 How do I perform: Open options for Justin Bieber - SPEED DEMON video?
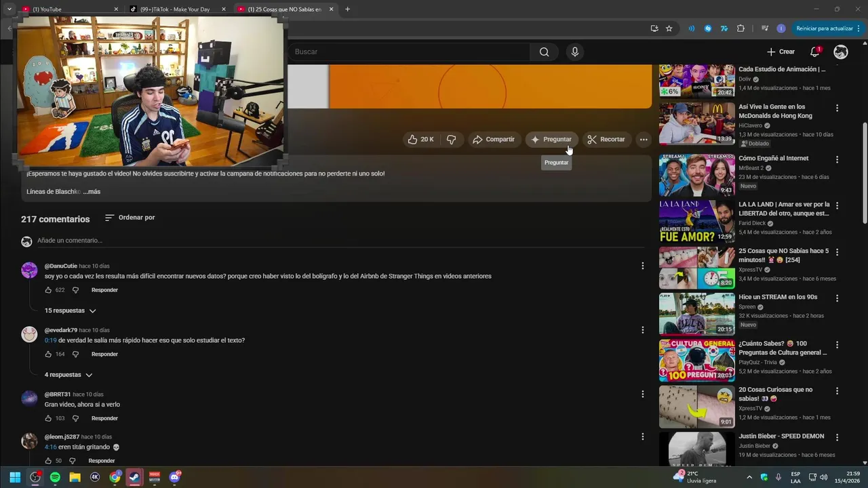[x=837, y=438]
